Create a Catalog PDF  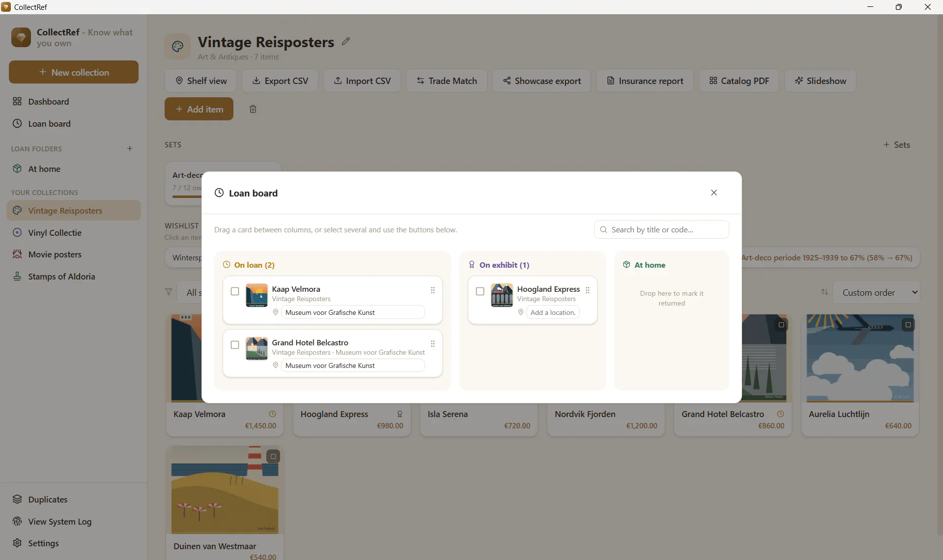coord(739,81)
